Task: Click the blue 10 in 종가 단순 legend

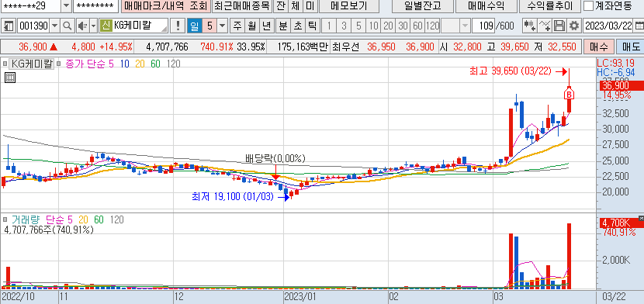Action: pos(124,64)
